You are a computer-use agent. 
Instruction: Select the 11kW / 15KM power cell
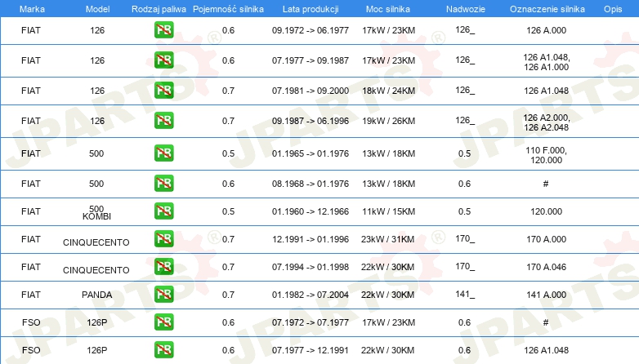[x=388, y=211]
